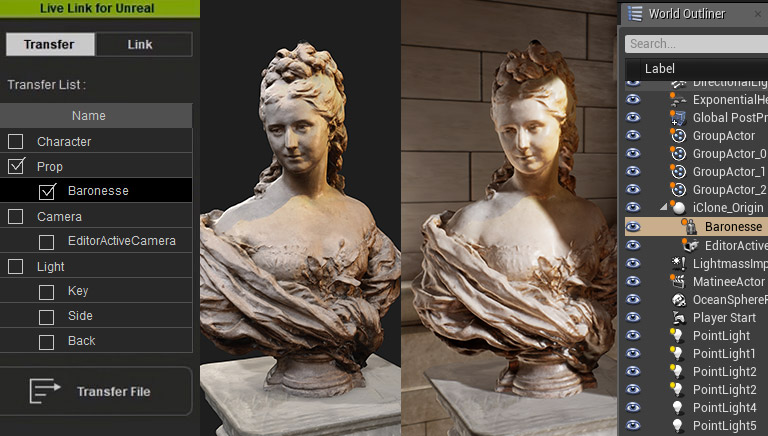
Task: Hide Player Start using its eye icon
Action: 633,317
